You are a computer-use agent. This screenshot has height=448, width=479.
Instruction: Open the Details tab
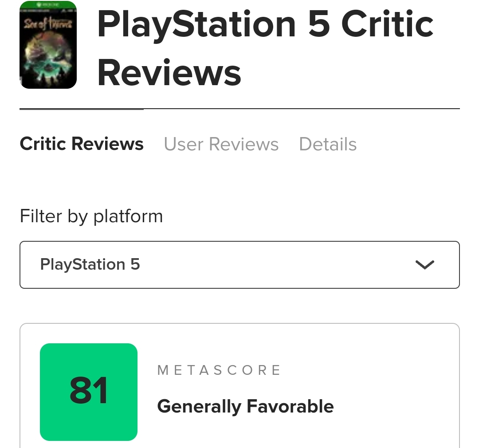pos(328,144)
